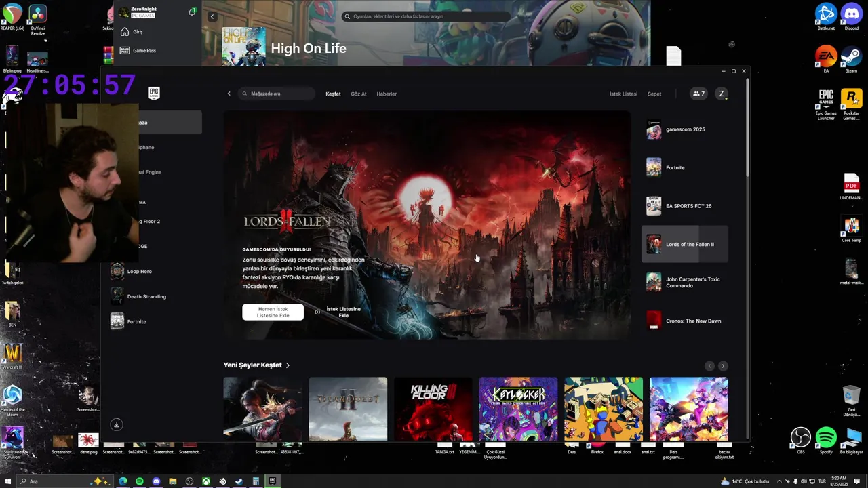Click the İstek Listesine Ekle plus button
This screenshot has height=488, width=868.
click(x=338, y=312)
